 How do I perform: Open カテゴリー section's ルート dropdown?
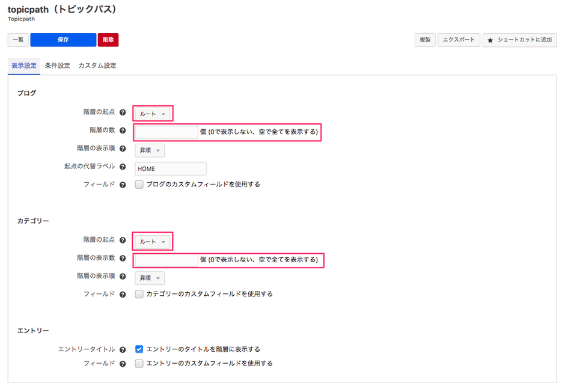[151, 240]
